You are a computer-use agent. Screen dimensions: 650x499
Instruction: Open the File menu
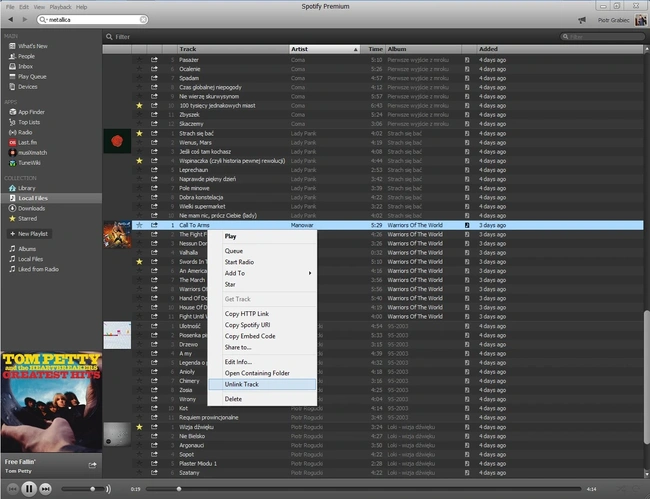coord(10,7)
